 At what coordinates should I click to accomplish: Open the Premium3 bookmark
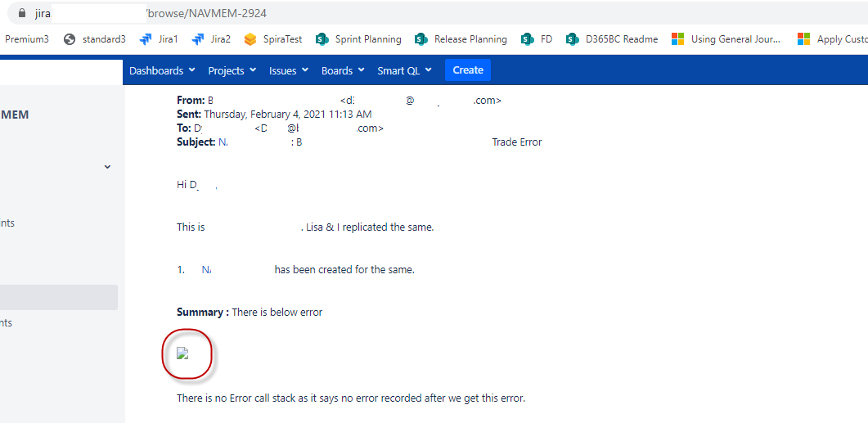[26, 39]
